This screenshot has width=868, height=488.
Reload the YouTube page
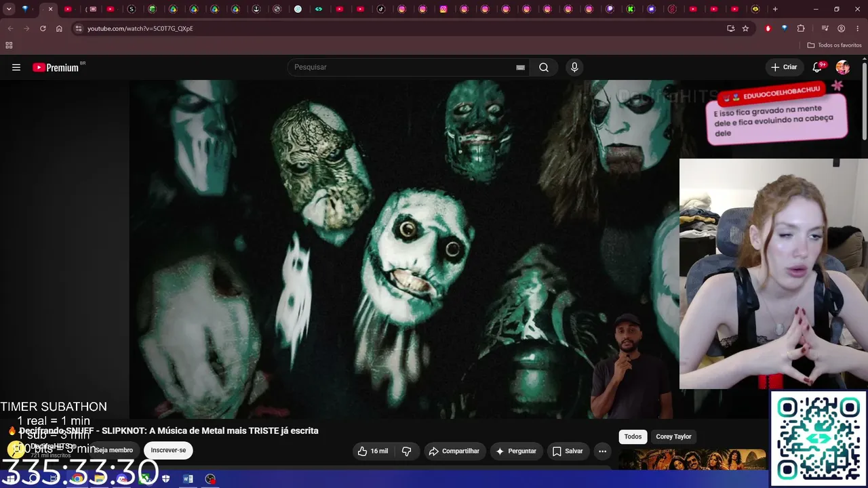(x=43, y=28)
